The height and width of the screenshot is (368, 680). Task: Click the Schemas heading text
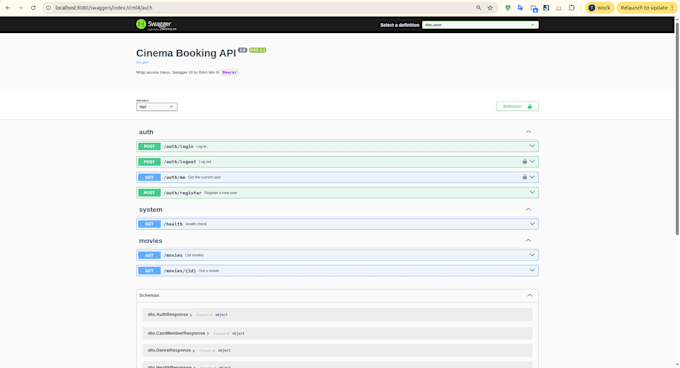pos(149,295)
